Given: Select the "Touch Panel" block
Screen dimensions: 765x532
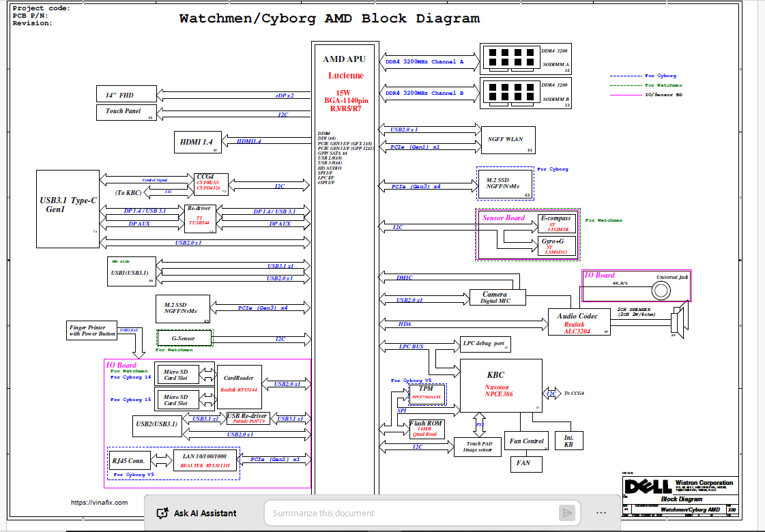Looking at the screenshot, I should click(126, 112).
